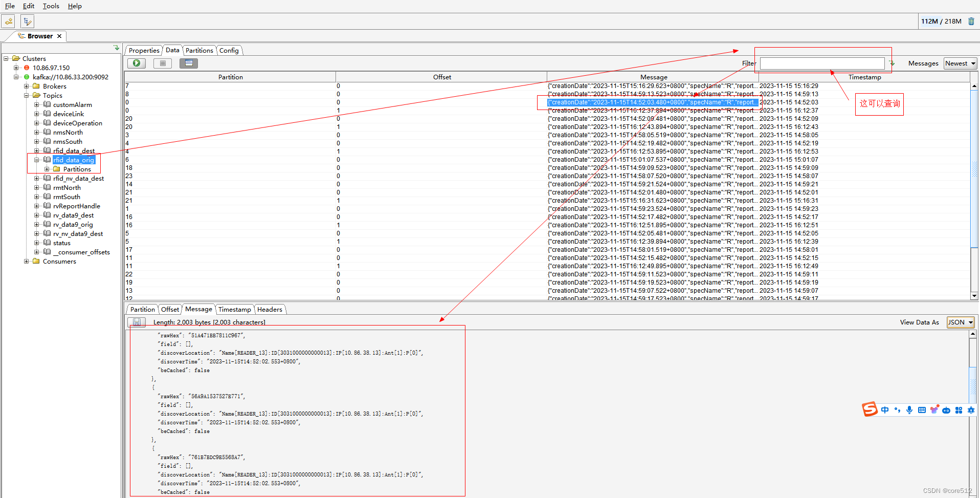
Task: Open the File menu
Action: click(10, 6)
